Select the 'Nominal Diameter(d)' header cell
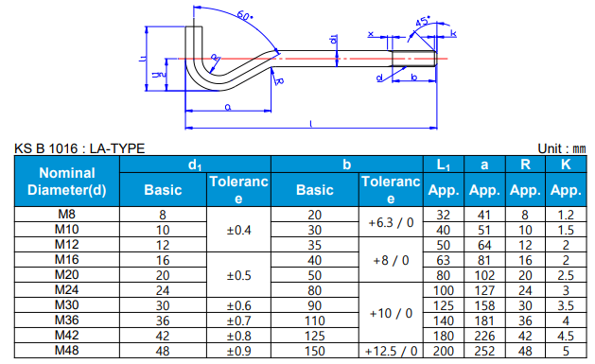This screenshot has width=595, height=364. (67, 182)
